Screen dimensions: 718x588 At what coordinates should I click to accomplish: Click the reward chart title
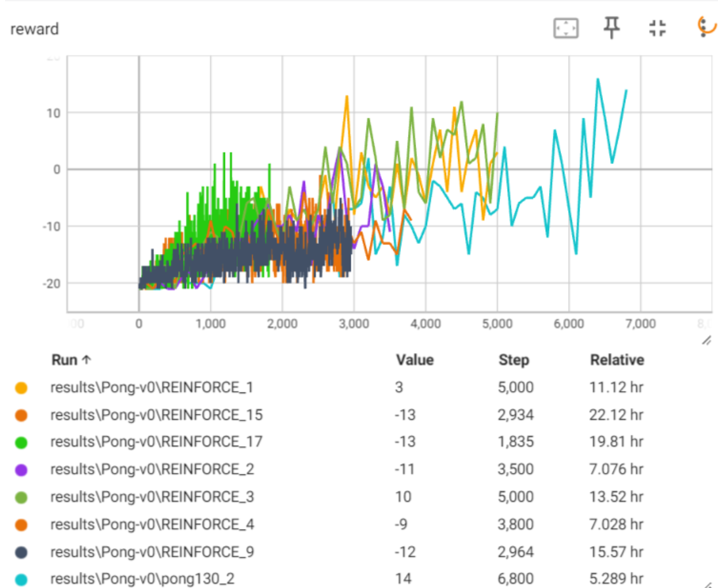[x=34, y=29]
